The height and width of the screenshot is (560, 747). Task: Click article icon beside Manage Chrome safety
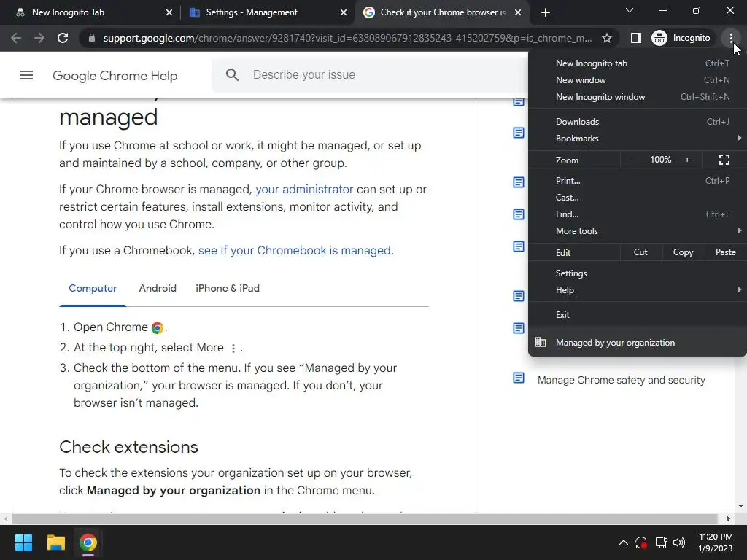point(519,378)
